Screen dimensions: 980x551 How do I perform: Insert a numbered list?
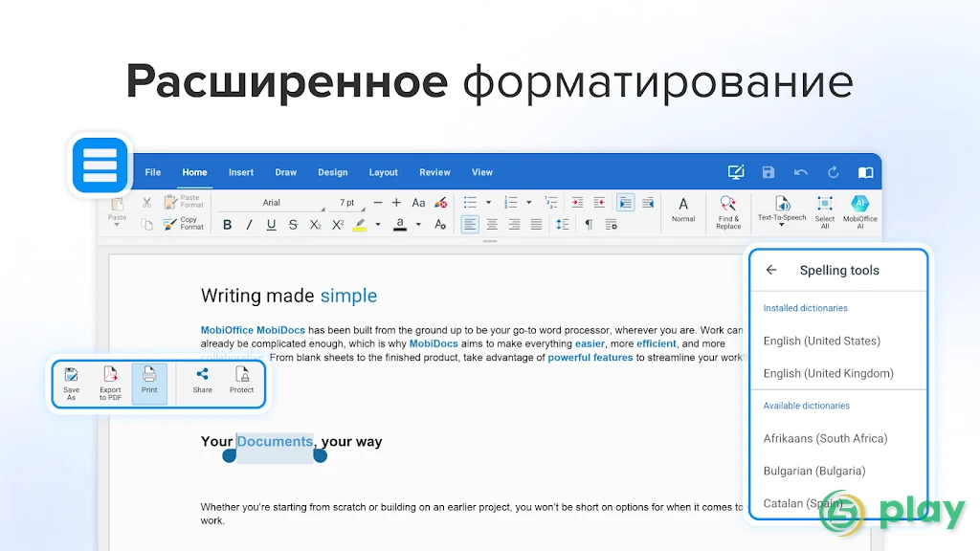coord(511,203)
